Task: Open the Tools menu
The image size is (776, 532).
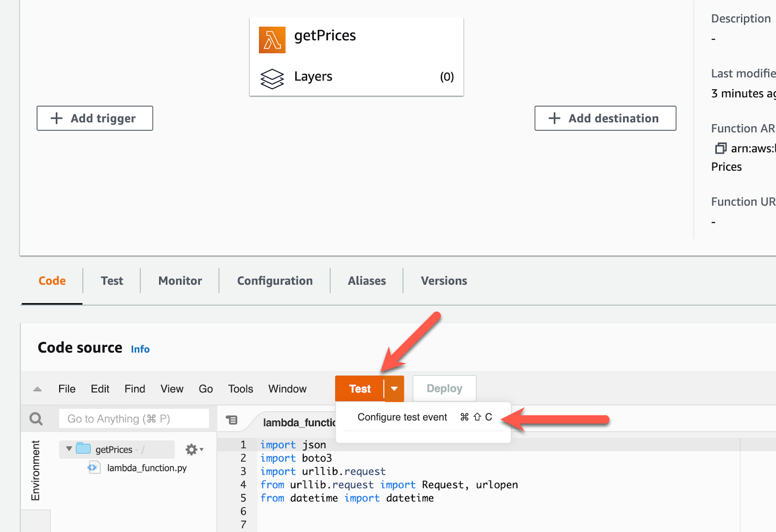Action: click(x=241, y=389)
